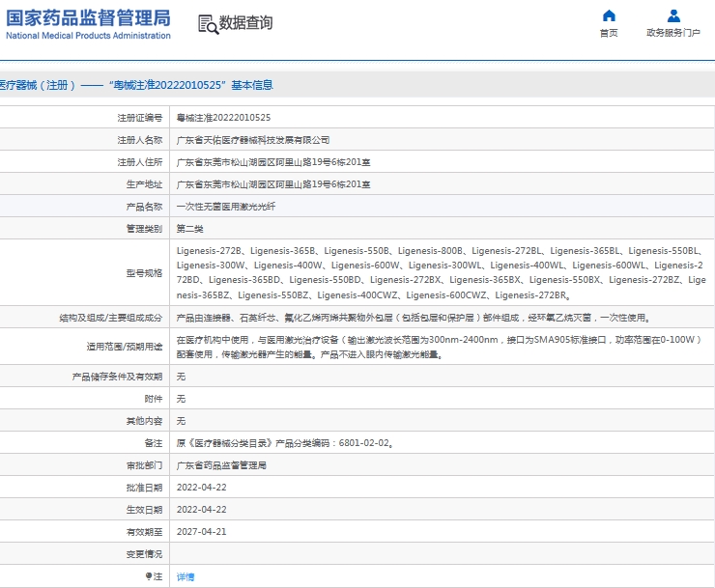This screenshot has height=588, width=715.
Task: Click the 国家药品监督管理局 logo
Action: tap(89, 18)
